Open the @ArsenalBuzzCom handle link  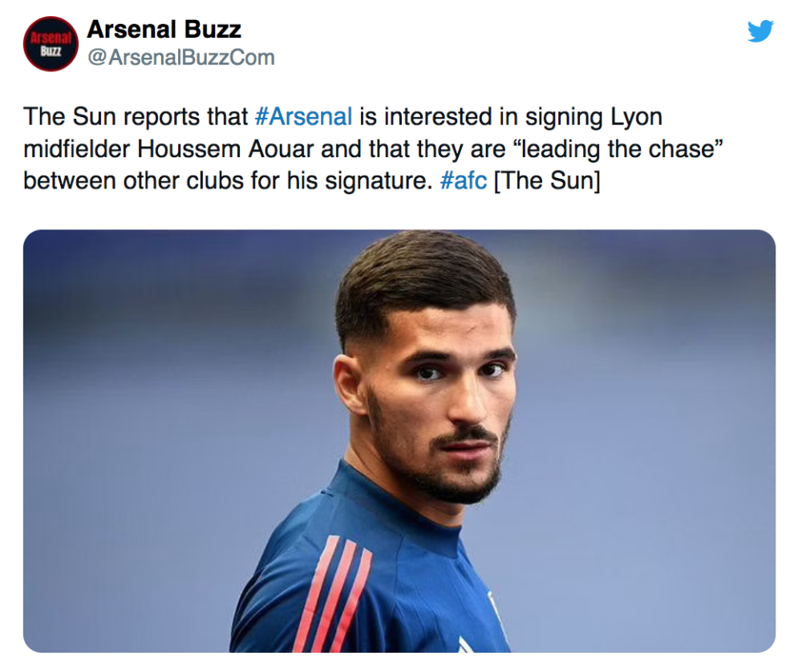[x=180, y=58]
